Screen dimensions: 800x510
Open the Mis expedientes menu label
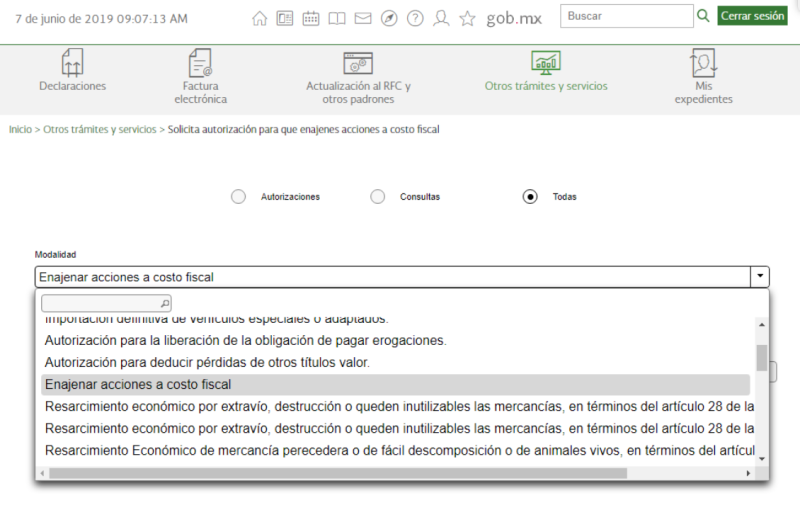tap(704, 92)
